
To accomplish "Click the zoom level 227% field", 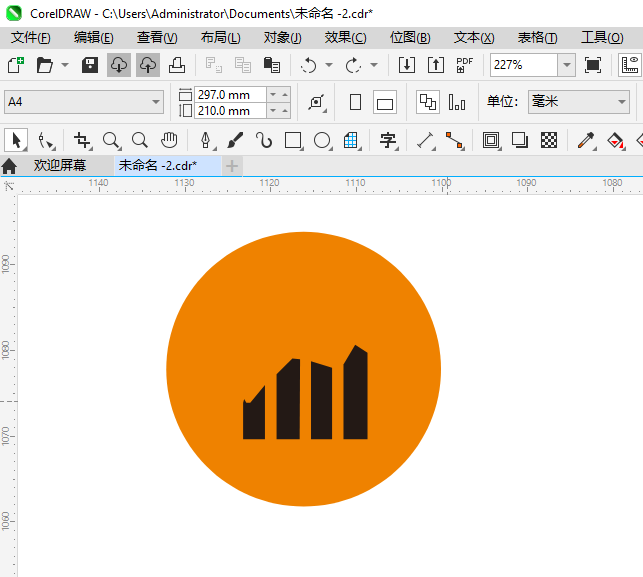I will [x=524, y=65].
